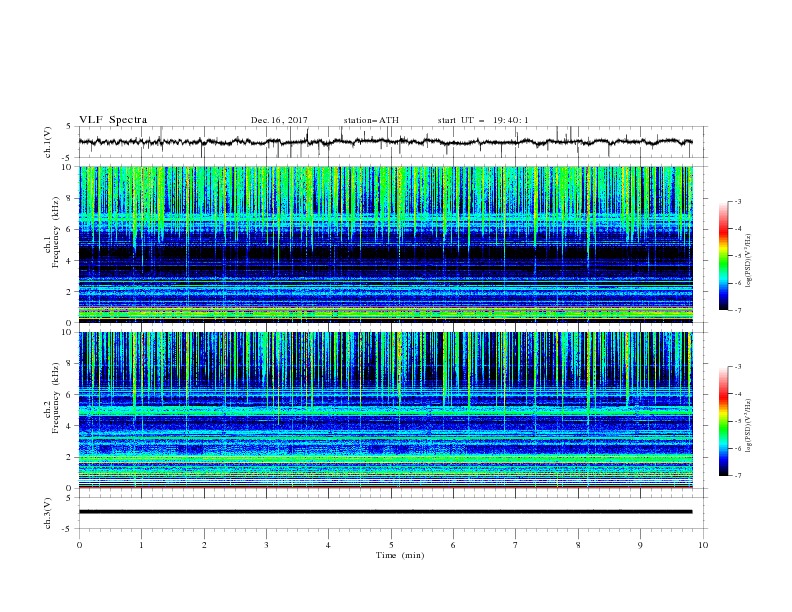Click the ch.1 spectrogram color bar
The image size is (792, 612).
click(x=723, y=256)
